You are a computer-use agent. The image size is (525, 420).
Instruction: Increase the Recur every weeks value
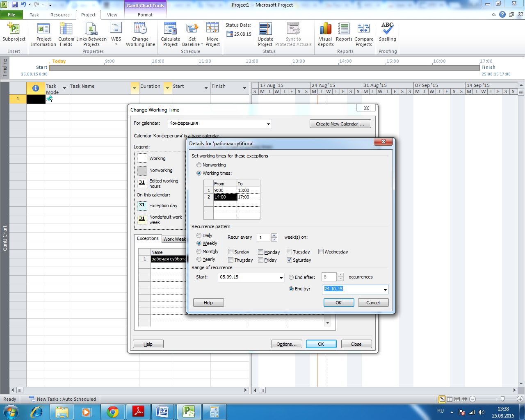click(274, 235)
